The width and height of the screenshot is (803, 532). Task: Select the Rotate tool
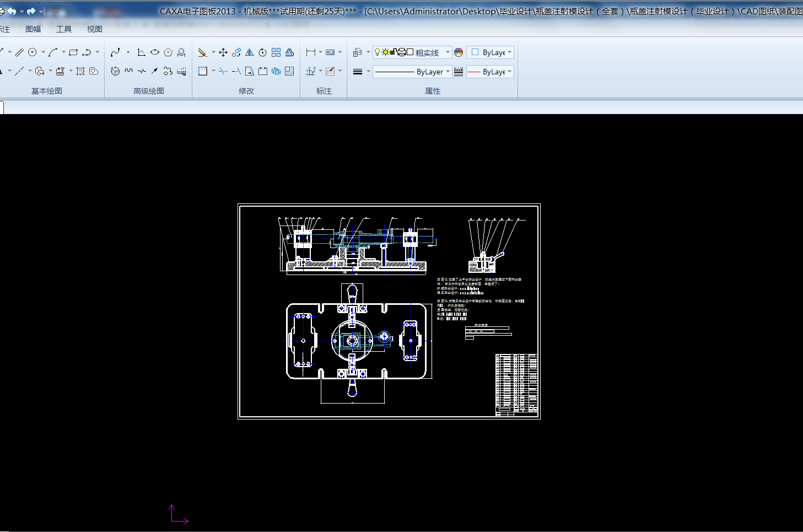[263, 52]
